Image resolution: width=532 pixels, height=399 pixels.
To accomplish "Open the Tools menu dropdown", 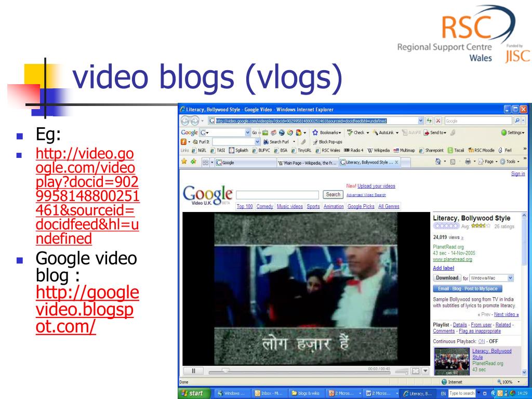I will tap(509, 162).
